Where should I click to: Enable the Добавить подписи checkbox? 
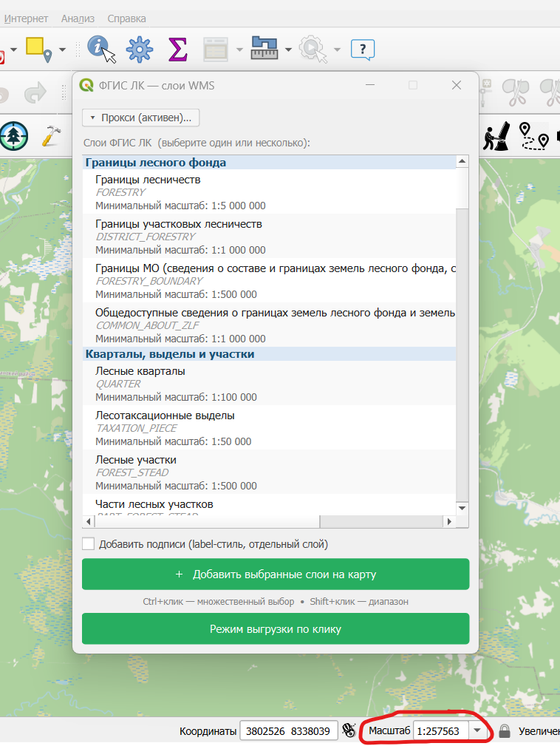pyautogui.click(x=89, y=544)
